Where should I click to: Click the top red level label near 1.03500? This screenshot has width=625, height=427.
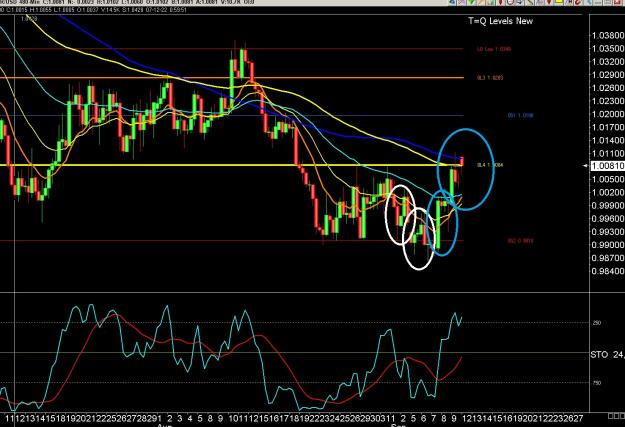point(494,49)
